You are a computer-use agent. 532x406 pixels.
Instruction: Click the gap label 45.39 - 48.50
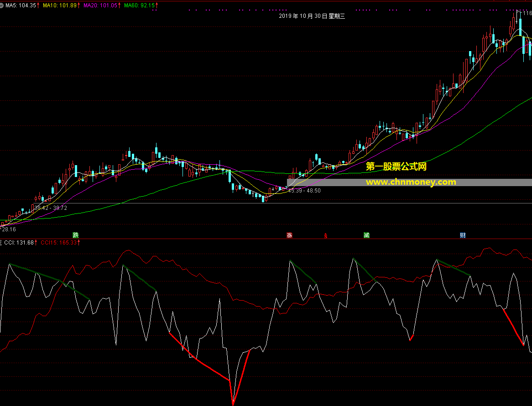click(x=304, y=191)
